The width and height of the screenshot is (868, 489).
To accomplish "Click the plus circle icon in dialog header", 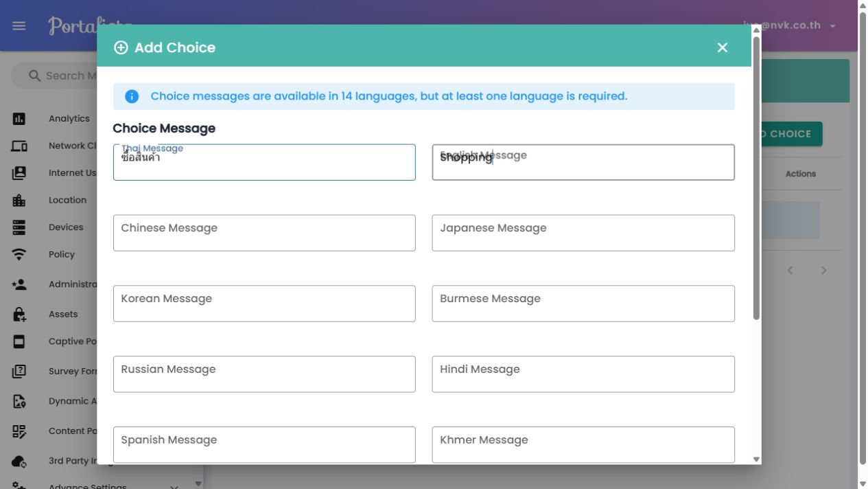I will pos(121,47).
